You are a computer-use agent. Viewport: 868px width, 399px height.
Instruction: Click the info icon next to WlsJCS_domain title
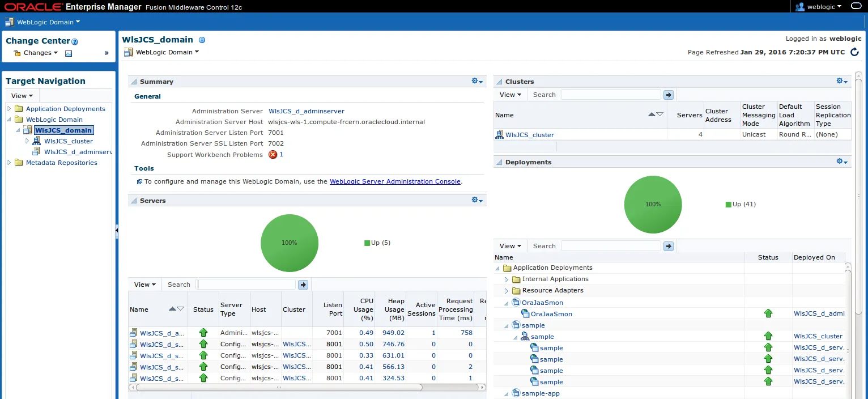202,40
